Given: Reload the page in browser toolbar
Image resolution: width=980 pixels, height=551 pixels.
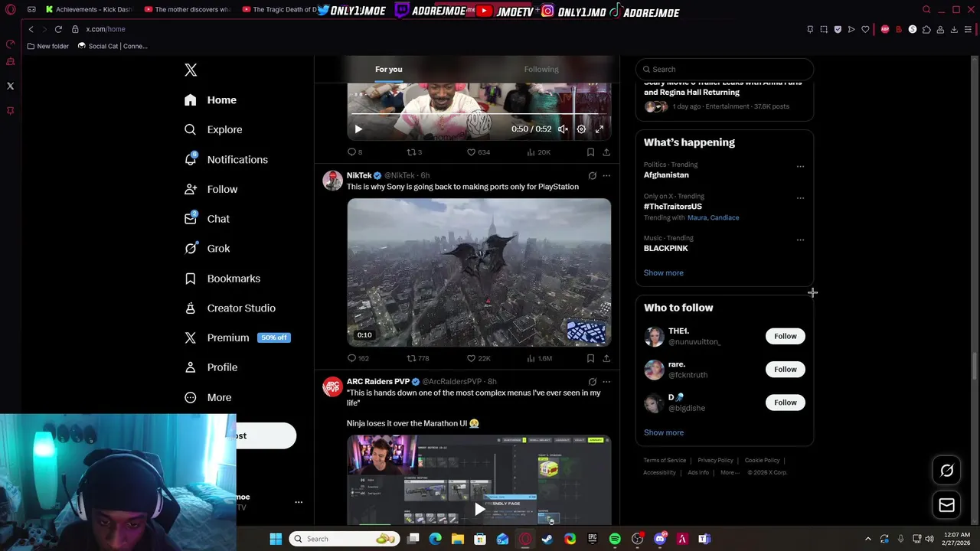Looking at the screenshot, I should 58,29.
